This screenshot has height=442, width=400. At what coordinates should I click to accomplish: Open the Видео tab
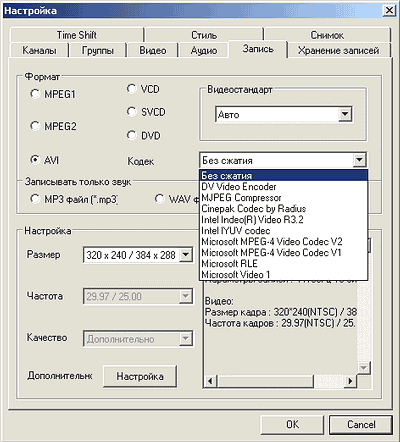153,50
